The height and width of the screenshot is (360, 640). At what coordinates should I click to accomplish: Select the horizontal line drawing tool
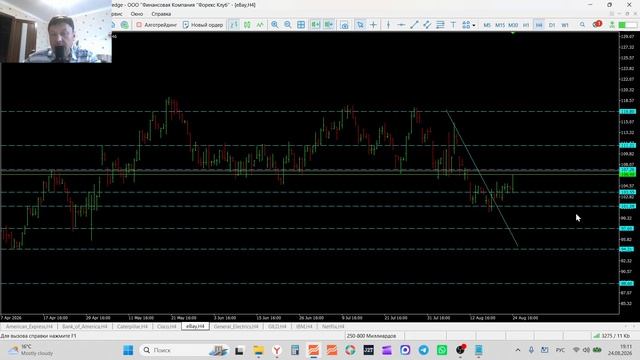point(401,25)
